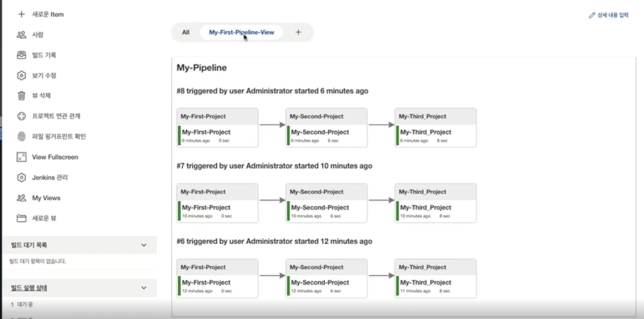Viewport: 644px width, 319px height.
Task: Open the 사람 people icon
Action: 21,35
